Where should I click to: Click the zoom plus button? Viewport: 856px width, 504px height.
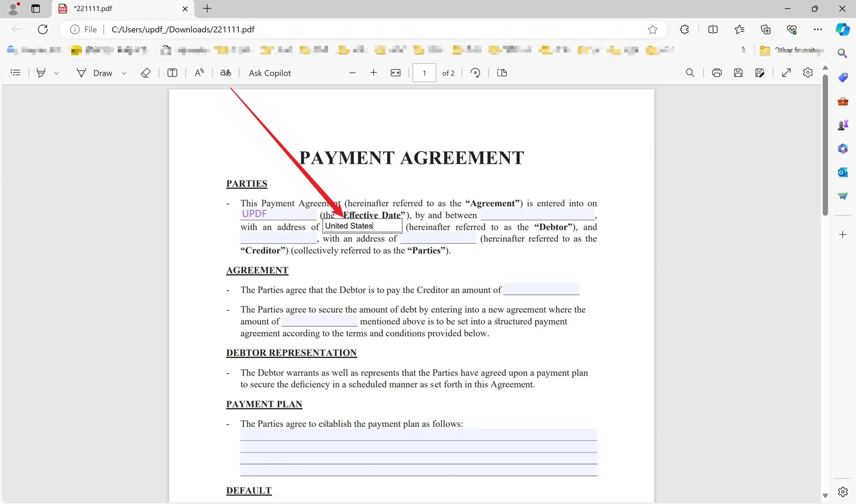pyautogui.click(x=373, y=72)
